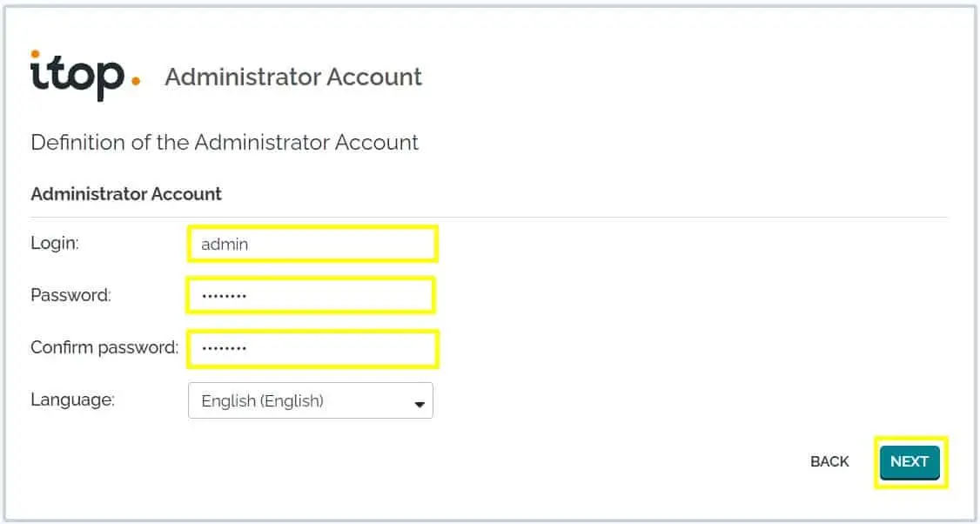Click the Language dropdown arrow
This screenshot has height=524, width=980.
click(420, 404)
